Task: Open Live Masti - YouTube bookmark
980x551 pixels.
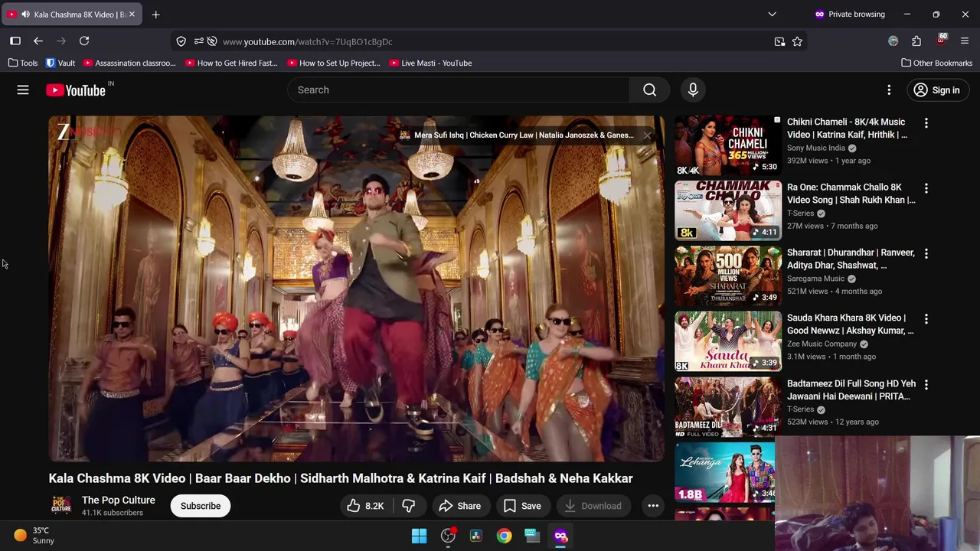Action: (x=430, y=64)
